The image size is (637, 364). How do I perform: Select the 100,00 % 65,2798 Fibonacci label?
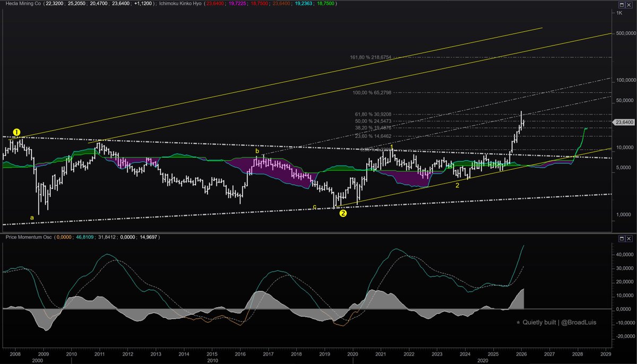coord(372,93)
